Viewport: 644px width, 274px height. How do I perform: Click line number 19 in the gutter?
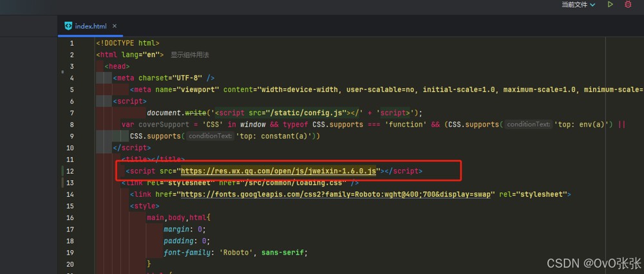[70, 252]
